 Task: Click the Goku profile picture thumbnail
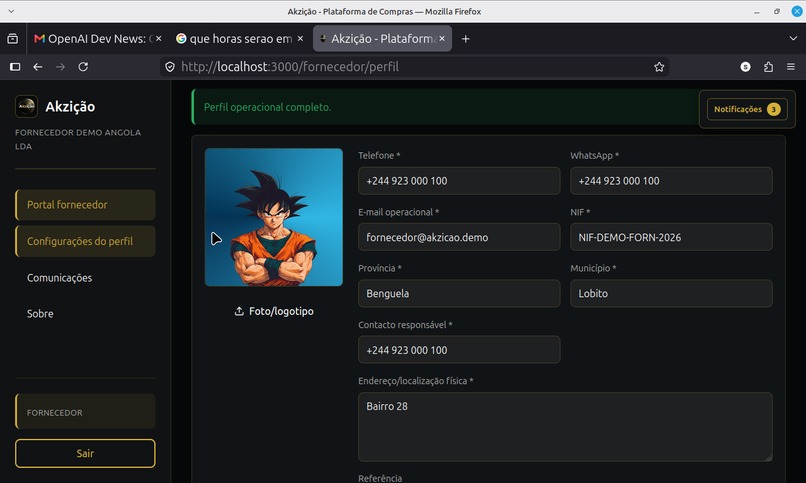coord(274,217)
